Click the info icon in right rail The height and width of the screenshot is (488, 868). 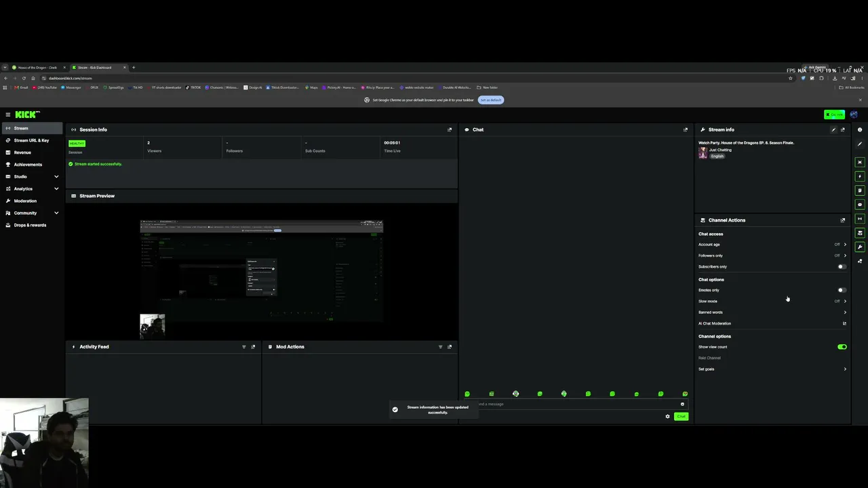click(x=860, y=129)
